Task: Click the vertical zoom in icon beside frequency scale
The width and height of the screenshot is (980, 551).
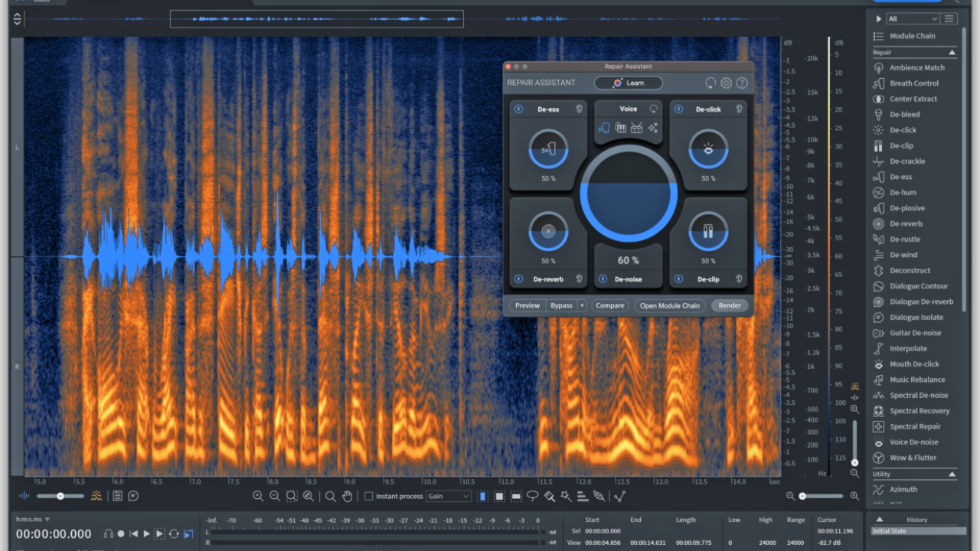Action: point(855,409)
